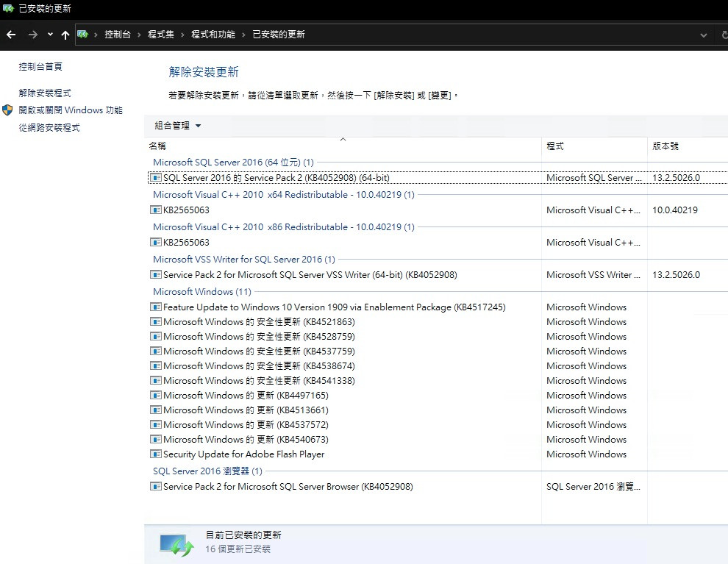Screen dimensions: 728x564
Task: Collapse Microsoft VSS Writer for SQL Server group
Action: pyautogui.click(x=243, y=259)
